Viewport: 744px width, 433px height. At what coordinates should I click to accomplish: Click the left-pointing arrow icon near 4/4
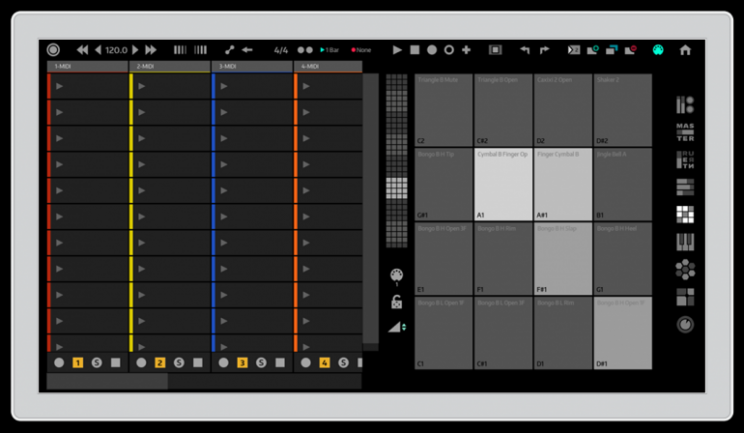[x=247, y=50]
